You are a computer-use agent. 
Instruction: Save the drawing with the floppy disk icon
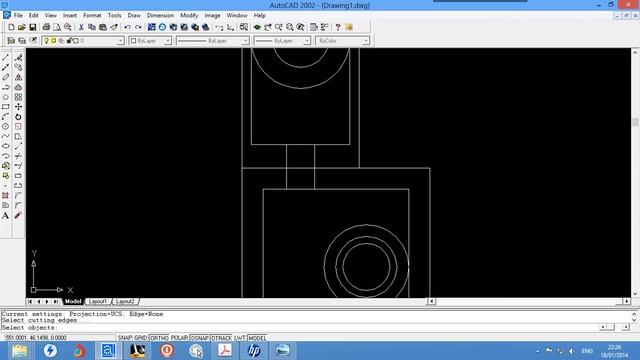pos(33,27)
